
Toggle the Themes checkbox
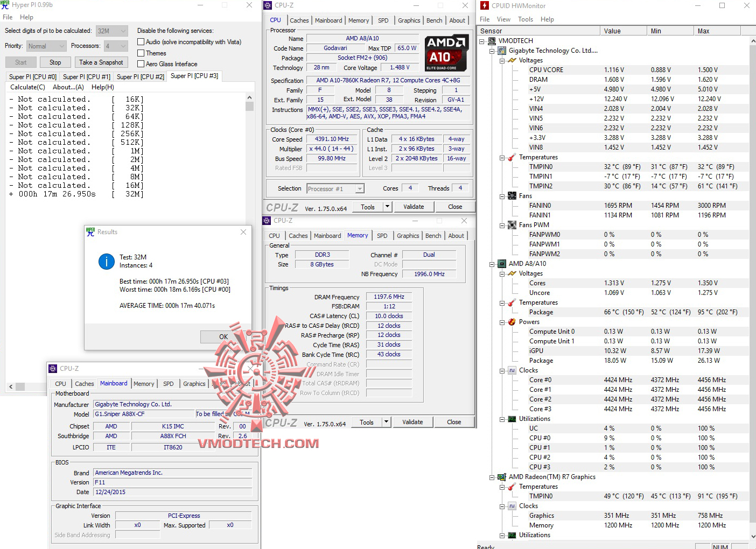point(141,53)
